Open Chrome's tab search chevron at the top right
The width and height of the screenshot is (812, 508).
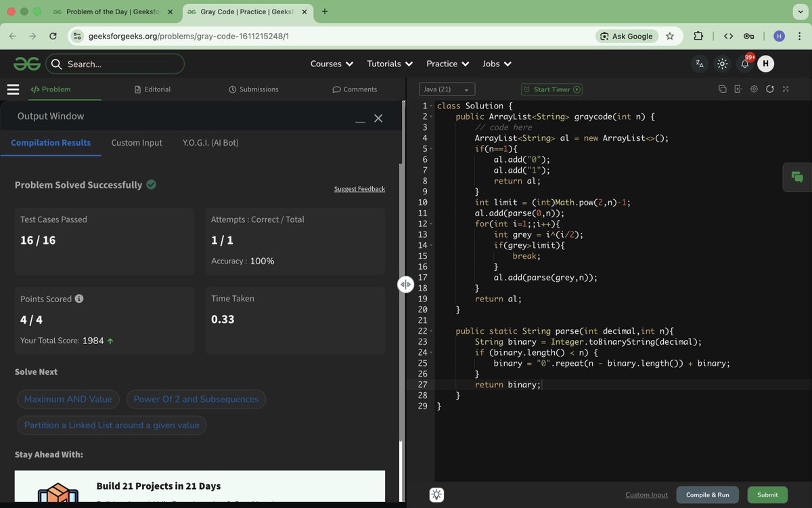pyautogui.click(x=799, y=12)
